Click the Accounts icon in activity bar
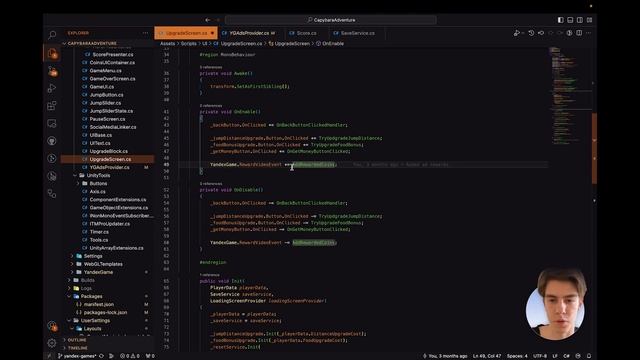Screen dimensions: 640x360 pyautogui.click(x=52, y=326)
